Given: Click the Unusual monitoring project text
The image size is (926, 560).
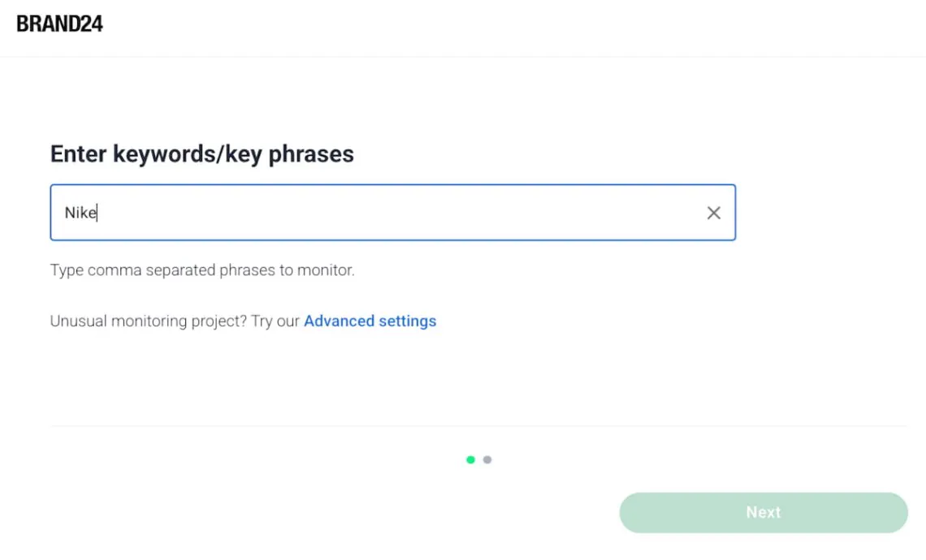Looking at the screenshot, I should tap(148, 321).
